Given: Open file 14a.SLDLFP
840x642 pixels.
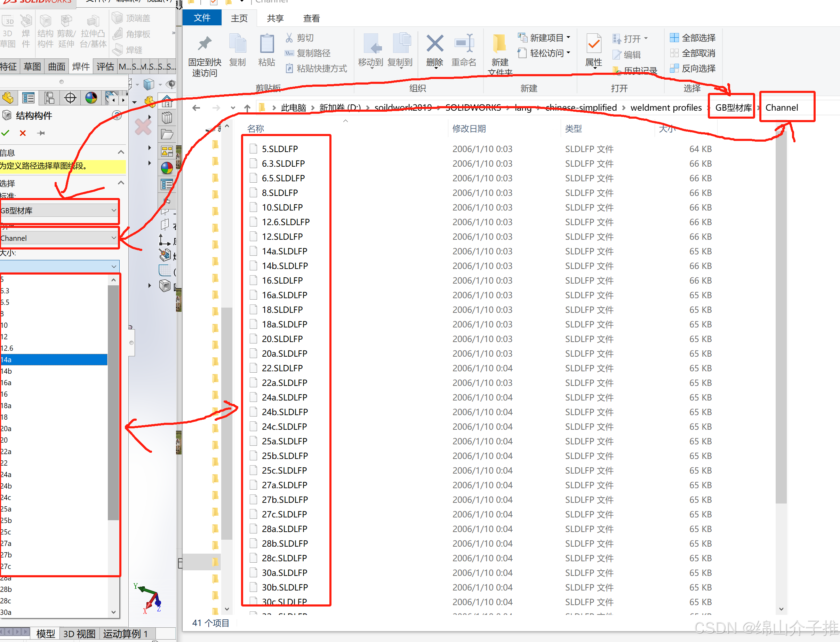Looking at the screenshot, I should point(284,251).
